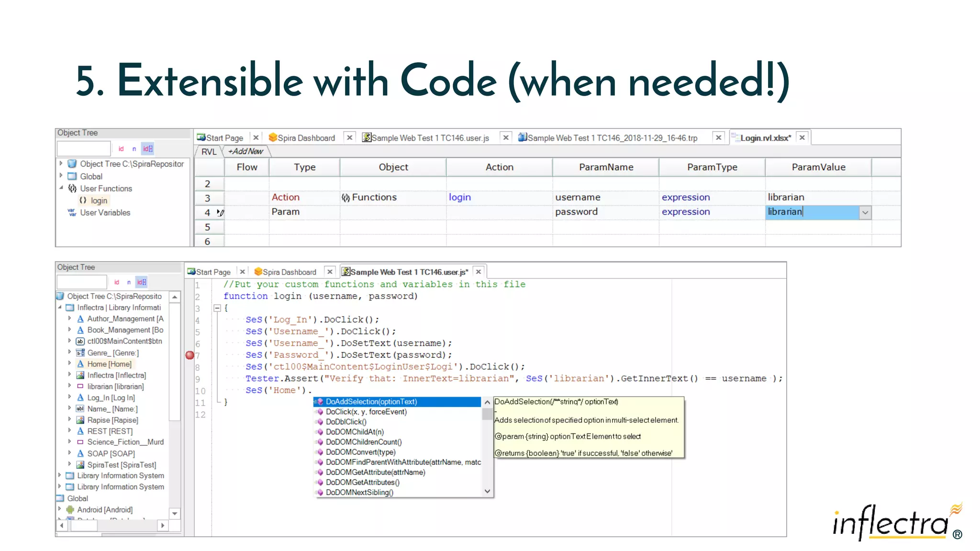Choose DoDOMGetAttribute(attrName) in autocomplete list
Viewport: 980px width, 551px height.
click(397, 472)
